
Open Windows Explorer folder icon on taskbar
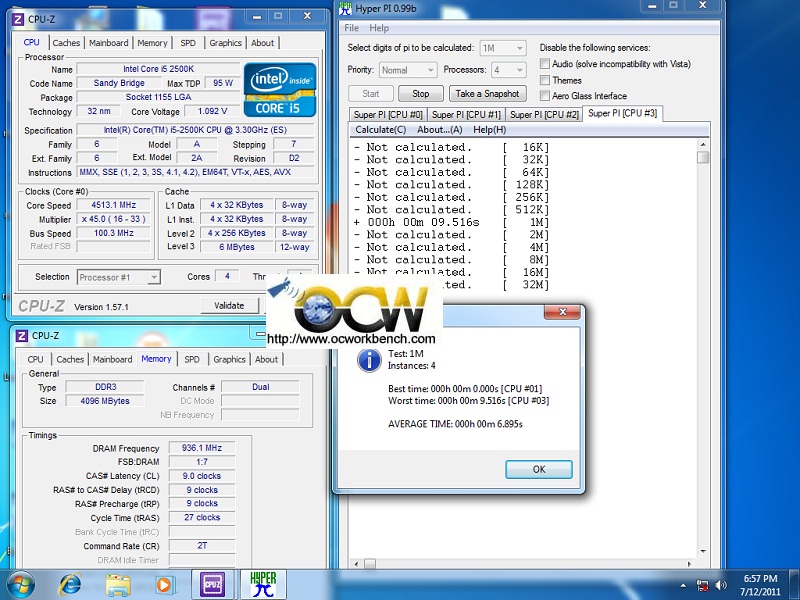118,585
